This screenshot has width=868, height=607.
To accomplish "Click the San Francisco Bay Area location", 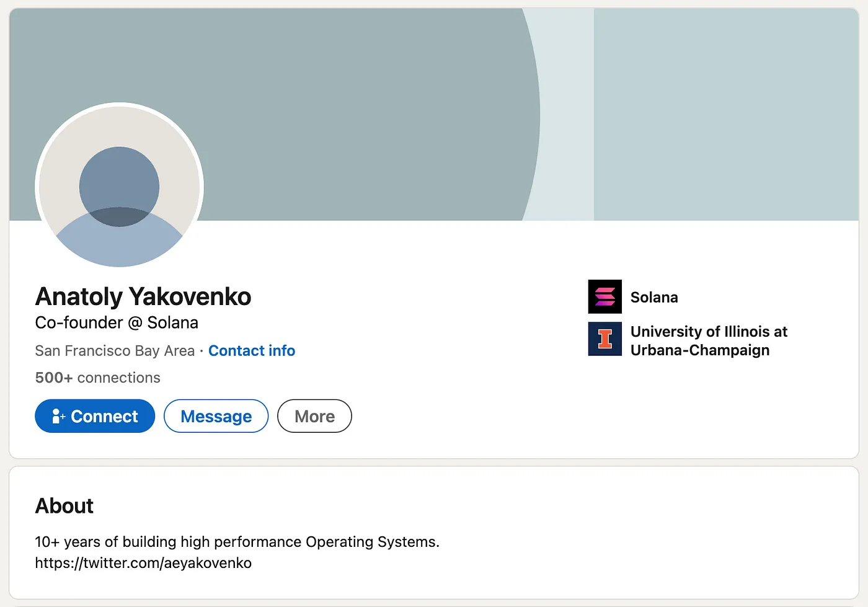I will [115, 351].
